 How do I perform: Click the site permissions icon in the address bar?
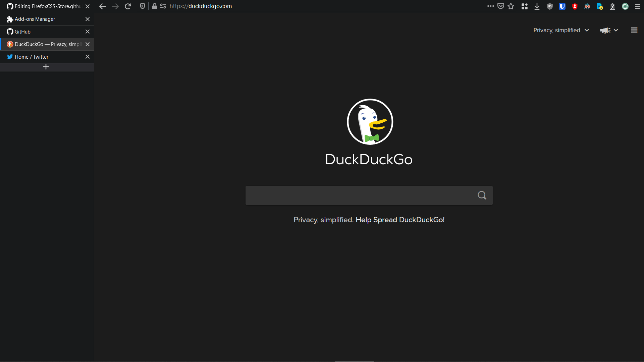[163, 6]
